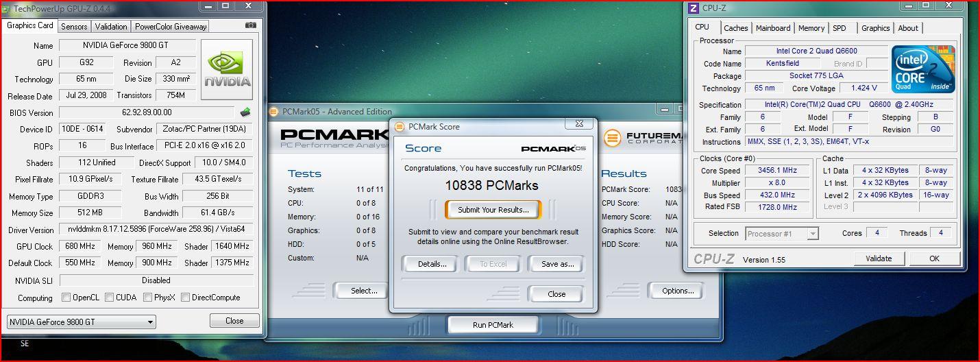Viewport: 980px width, 362px height.
Task: Click the GPU-Z camera screenshot icon
Action: [251, 25]
